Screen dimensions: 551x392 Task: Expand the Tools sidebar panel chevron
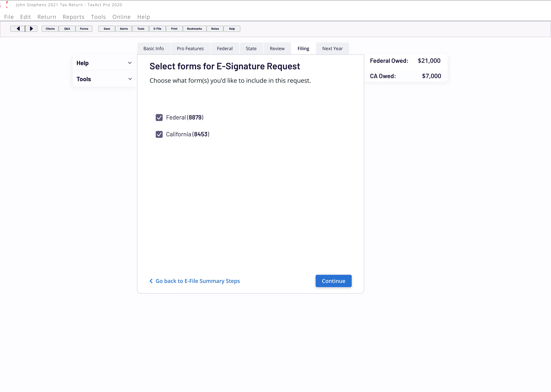[130, 79]
